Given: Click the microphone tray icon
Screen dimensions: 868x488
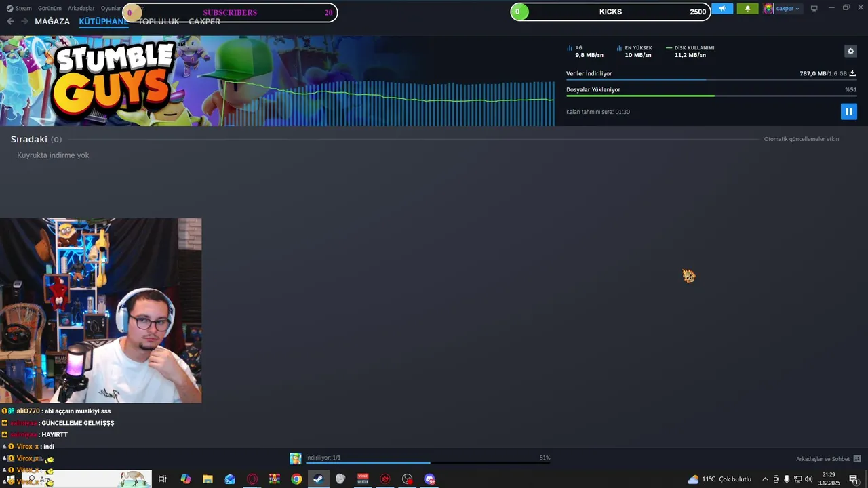Looking at the screenshot, I should click(x=787, y=479).
